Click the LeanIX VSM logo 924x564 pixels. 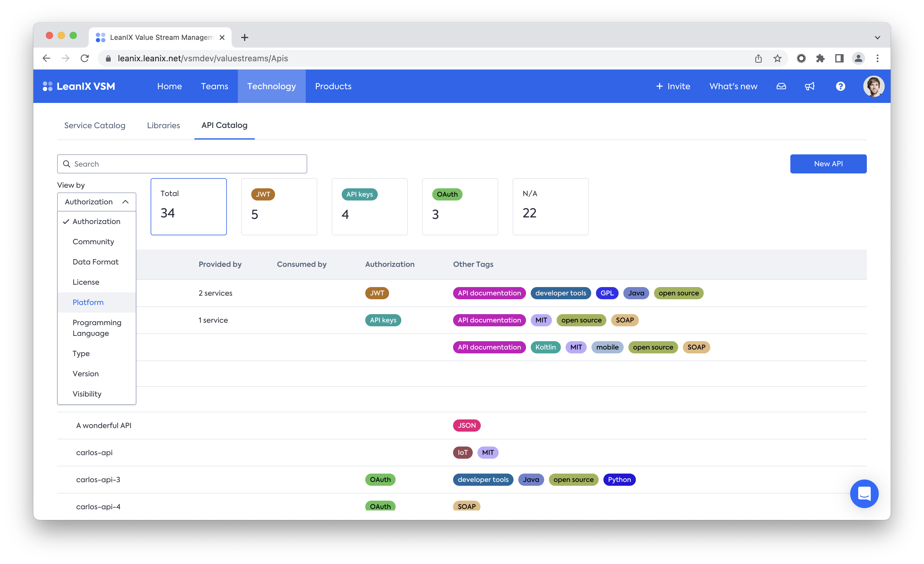pyautogui.click(x=79, y=86)
